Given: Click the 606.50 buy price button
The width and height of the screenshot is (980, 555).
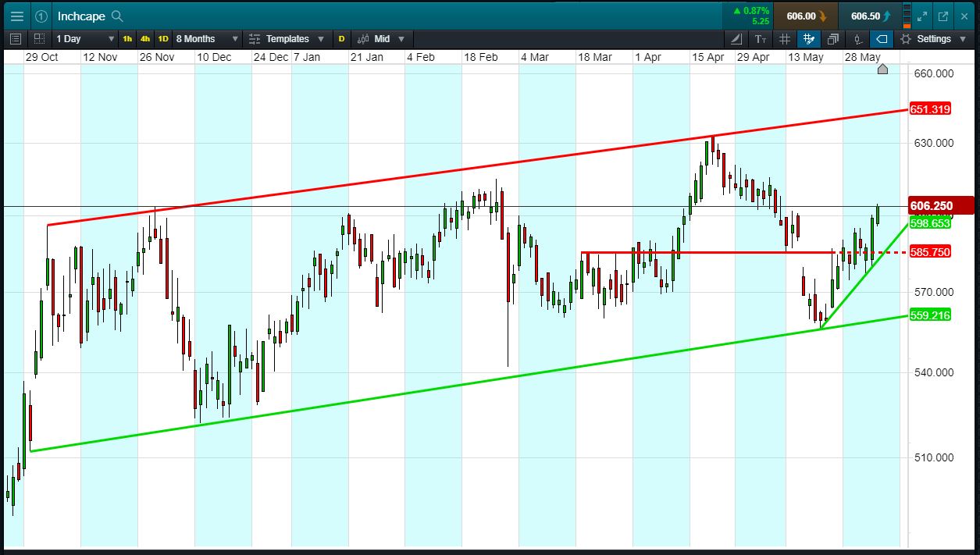Looking at the screenshot, I should click(870, 16).
